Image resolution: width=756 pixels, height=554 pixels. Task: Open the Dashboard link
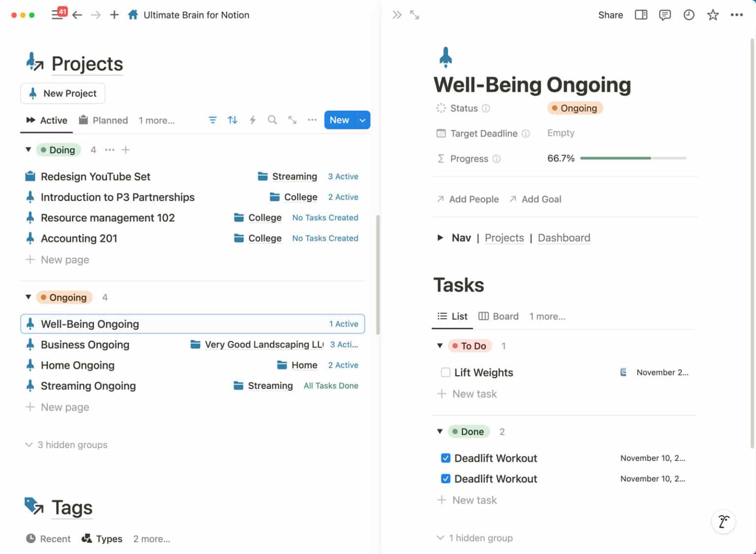[564, 238]
